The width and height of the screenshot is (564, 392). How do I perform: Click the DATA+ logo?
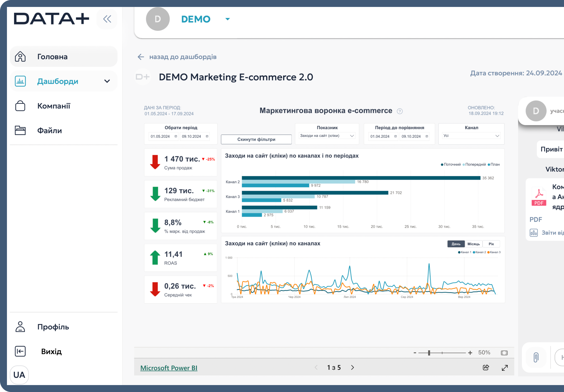pyautogui.click(x=51, y=19)
